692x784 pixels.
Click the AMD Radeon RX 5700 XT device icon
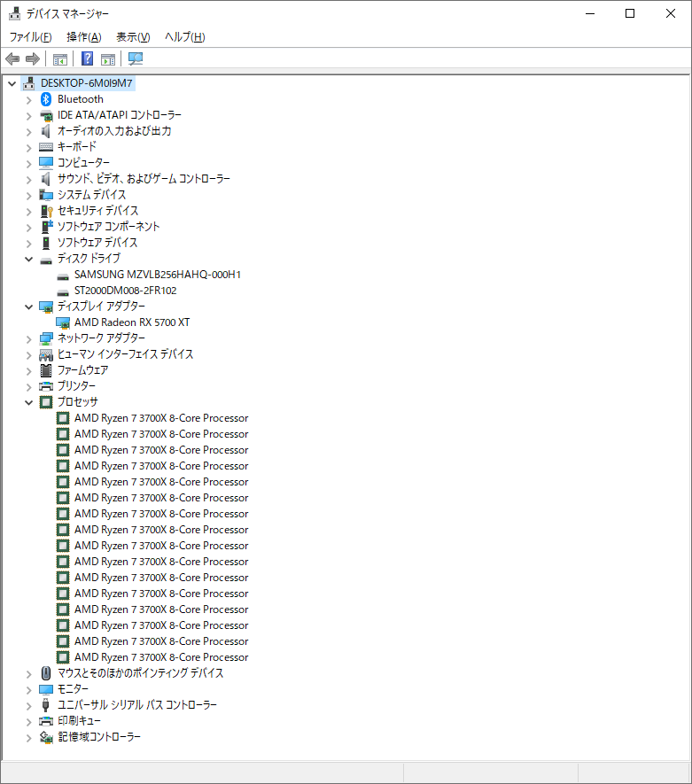click(63, 322)
